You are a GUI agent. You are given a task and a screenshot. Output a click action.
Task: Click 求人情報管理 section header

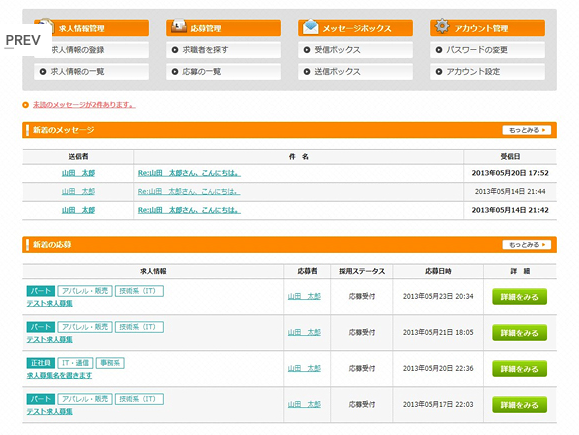[x=92, y=28]
